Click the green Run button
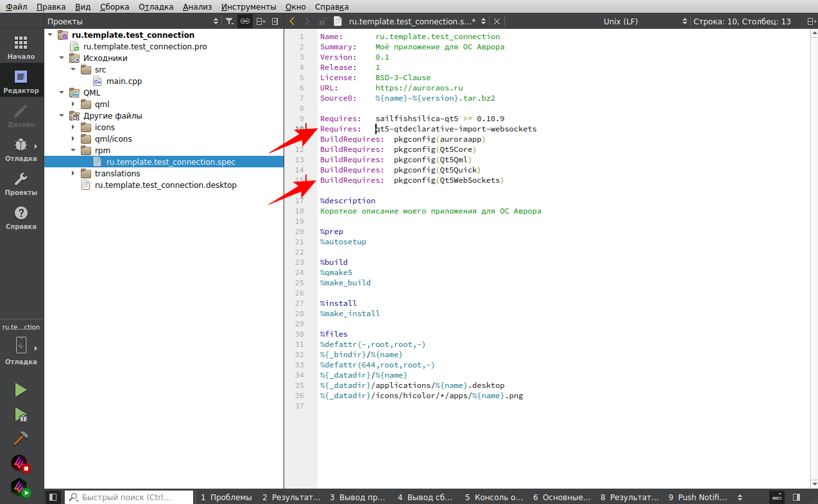818x504 pixels. pyautogui.click(x=21, y=390)
